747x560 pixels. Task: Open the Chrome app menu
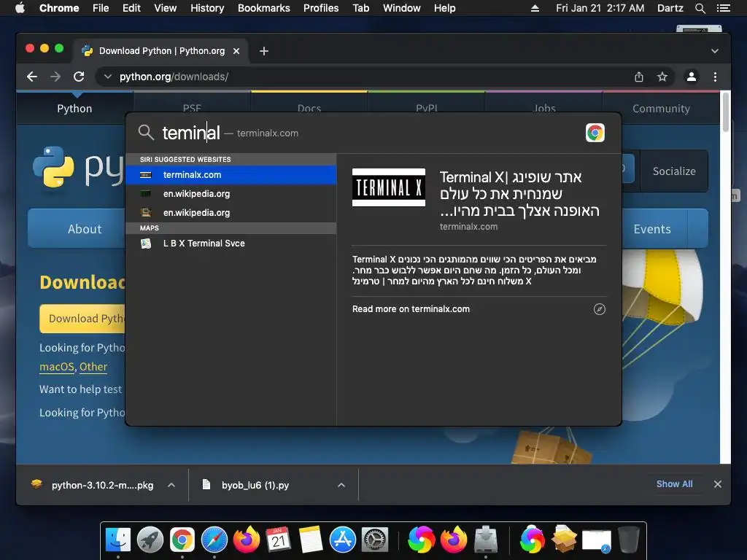tap(59, 8)
